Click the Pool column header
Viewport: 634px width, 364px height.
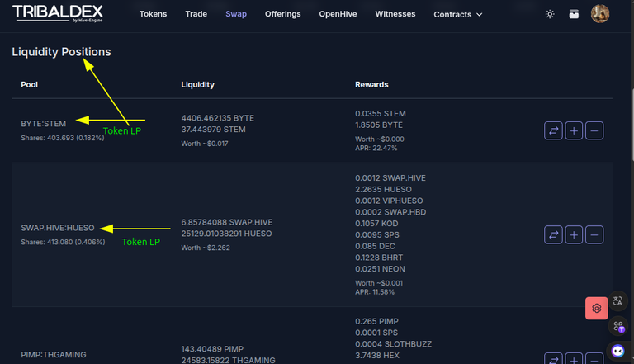click(29, 84)
